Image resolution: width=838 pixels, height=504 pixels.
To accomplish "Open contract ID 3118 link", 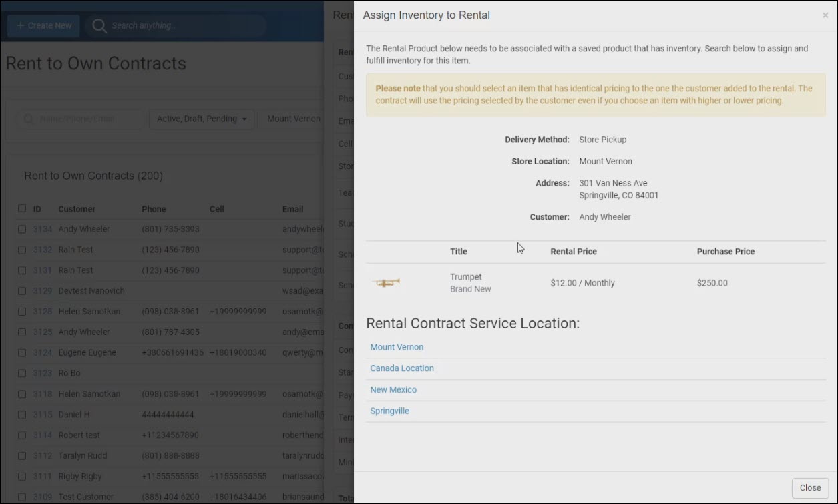I will click(43, 394).
